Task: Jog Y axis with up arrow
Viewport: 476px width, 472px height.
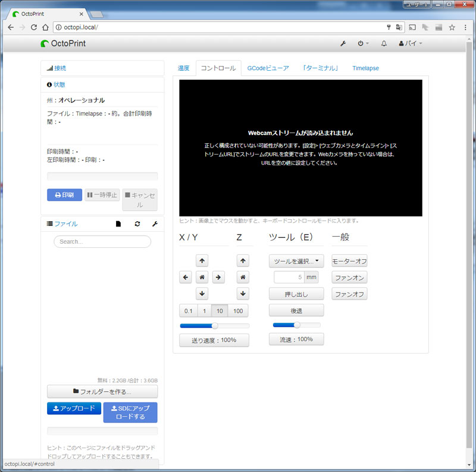Action: 202,260
